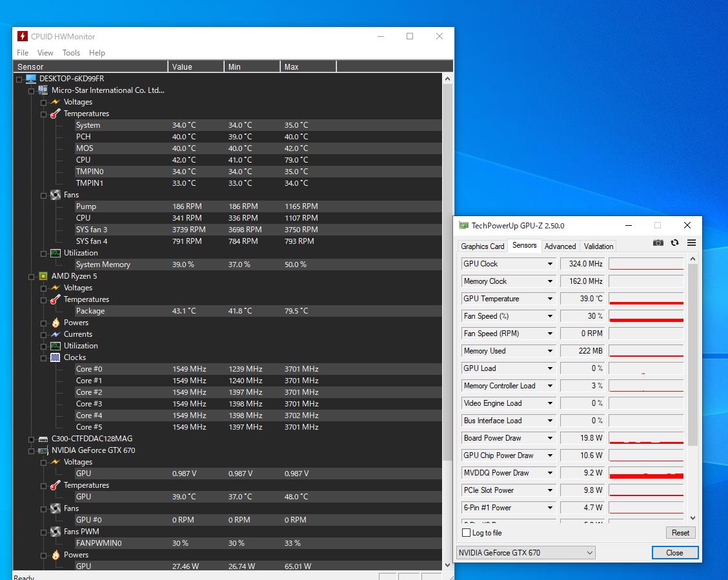728x580 pixels.
Task: Click the CPUID HWMonitor title bar logo
Action: pyautogui.click(x=23, y=36)
